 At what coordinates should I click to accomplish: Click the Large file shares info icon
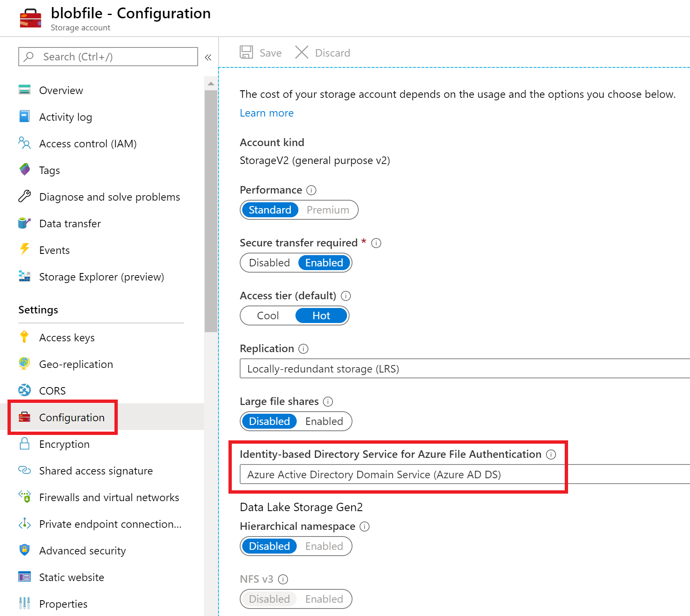[x=328, y=402]
